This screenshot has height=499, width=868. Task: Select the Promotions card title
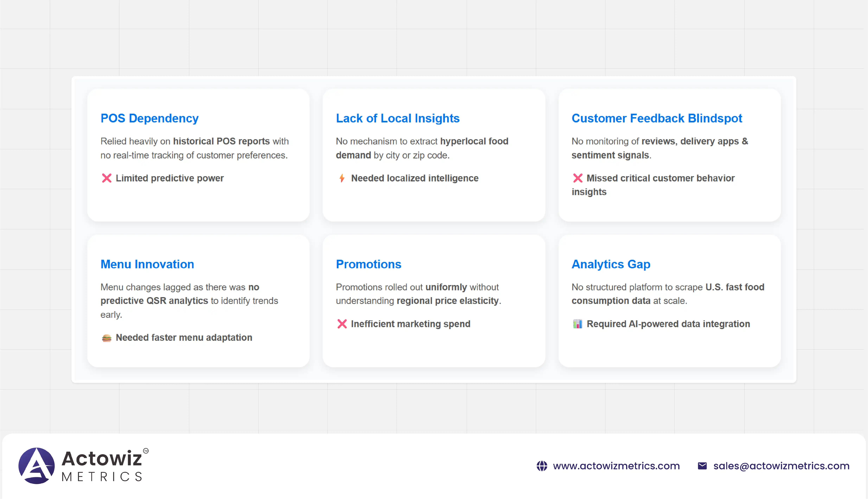pyautogui.click(x=368, y=264)
